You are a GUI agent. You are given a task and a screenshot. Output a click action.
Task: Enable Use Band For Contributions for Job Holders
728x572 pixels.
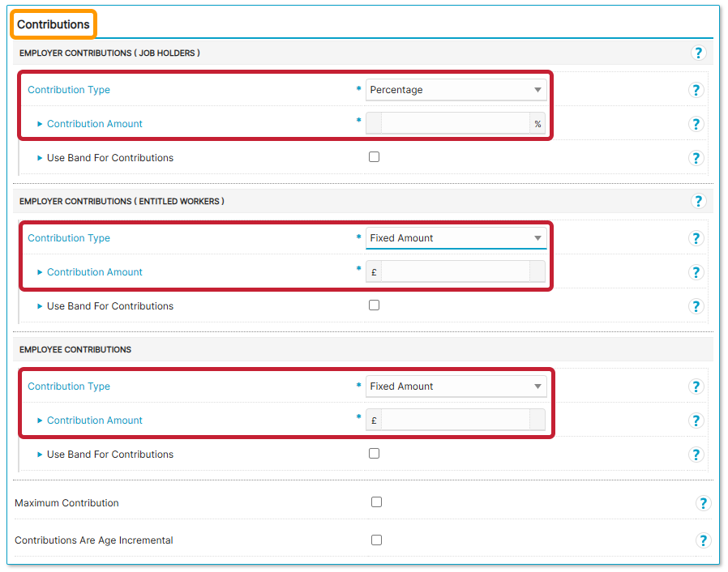coord(374,157)
